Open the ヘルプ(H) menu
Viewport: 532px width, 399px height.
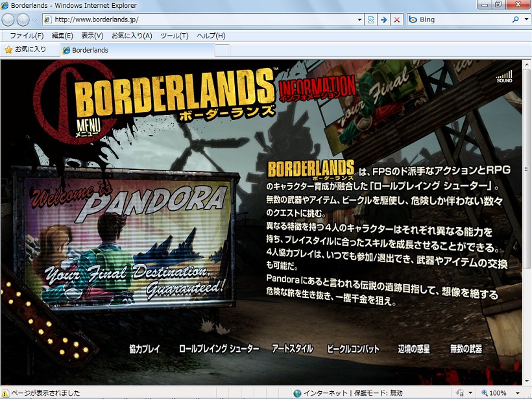tap(211, 36)
